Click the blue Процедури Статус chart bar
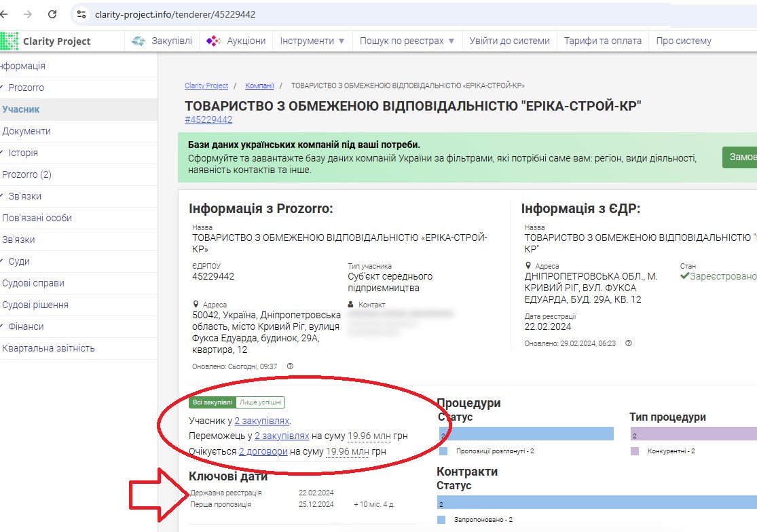Screen dimensions: 757x532 (x=526, y=434)
